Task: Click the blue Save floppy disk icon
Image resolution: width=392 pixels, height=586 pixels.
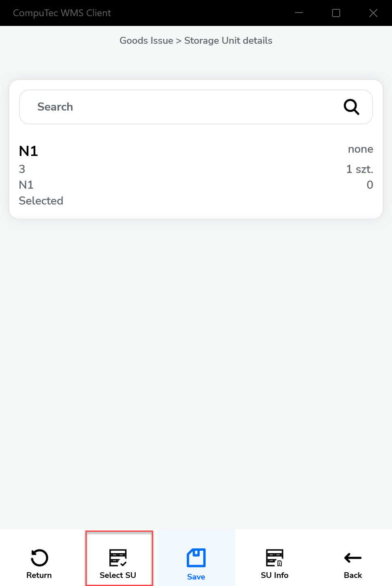Action: 196,558
